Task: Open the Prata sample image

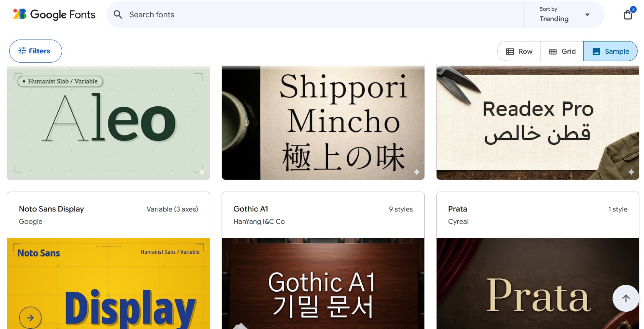Action: coord(538,283)
